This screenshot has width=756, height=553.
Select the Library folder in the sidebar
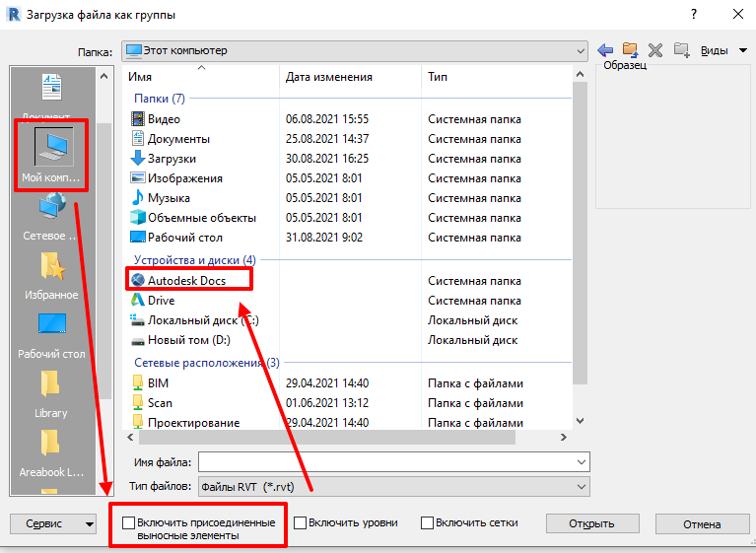pyautogui.click(x=52, y=394)
